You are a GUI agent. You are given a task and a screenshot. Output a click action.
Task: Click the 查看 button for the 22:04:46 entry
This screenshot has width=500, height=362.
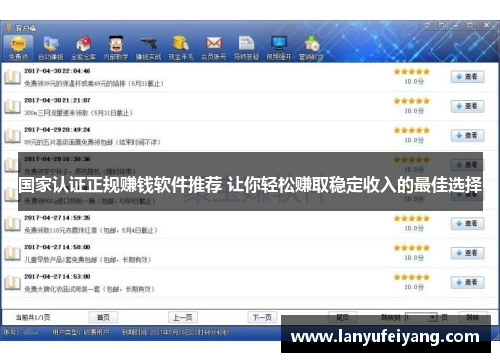(x=467, y=77)
